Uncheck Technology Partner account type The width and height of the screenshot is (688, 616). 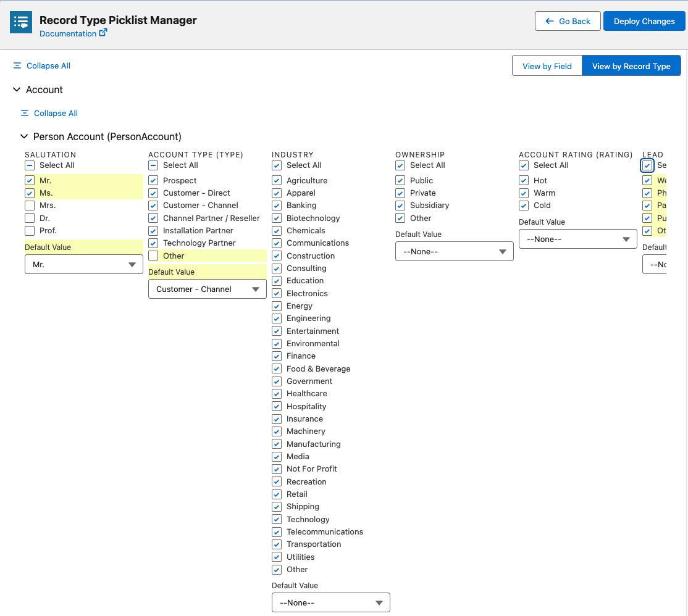point(153,243)
